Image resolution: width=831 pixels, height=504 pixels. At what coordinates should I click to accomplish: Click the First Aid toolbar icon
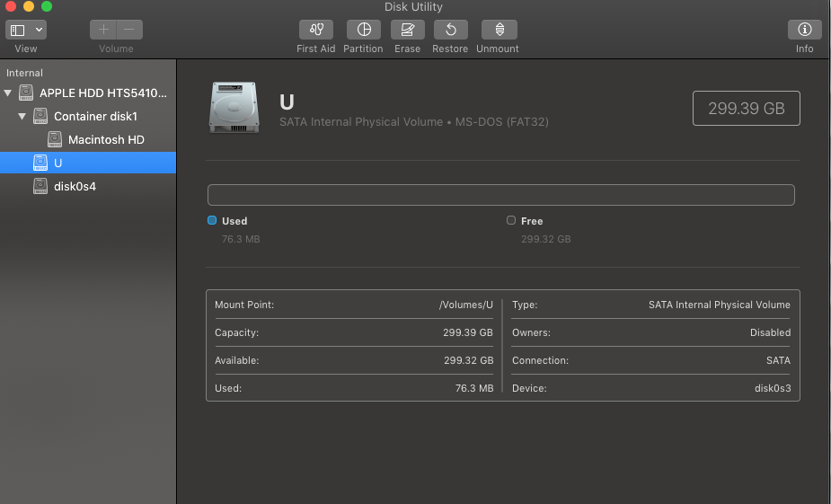(315, 30)
